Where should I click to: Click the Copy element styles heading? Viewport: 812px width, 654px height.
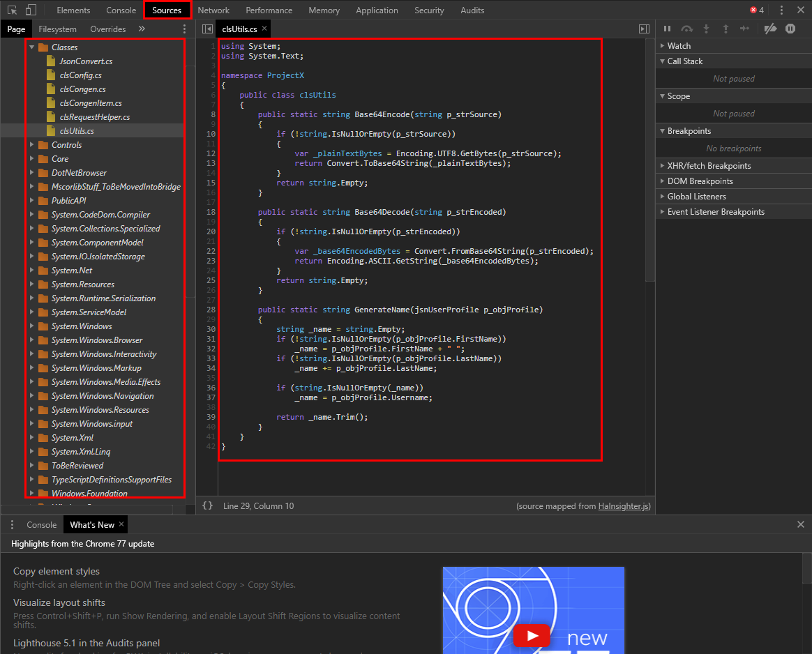57,571
